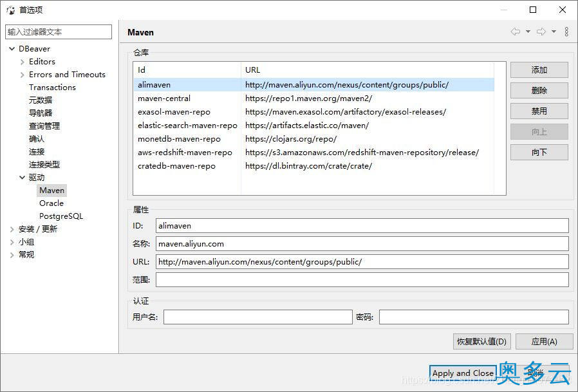Open the forward history dropdown arrow
Image resolution: width=578 pixels, height=392 pixels.
pos(554,32)
